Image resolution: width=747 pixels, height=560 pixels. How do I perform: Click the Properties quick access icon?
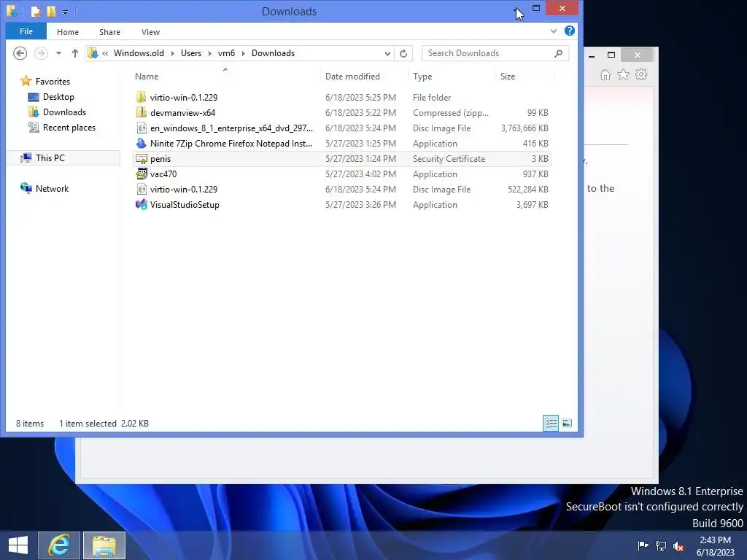(36, 11)
